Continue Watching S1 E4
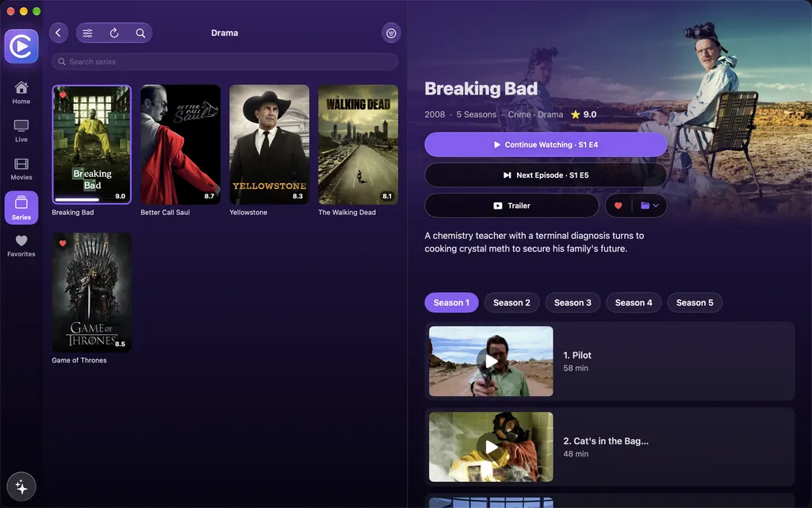 546,144
